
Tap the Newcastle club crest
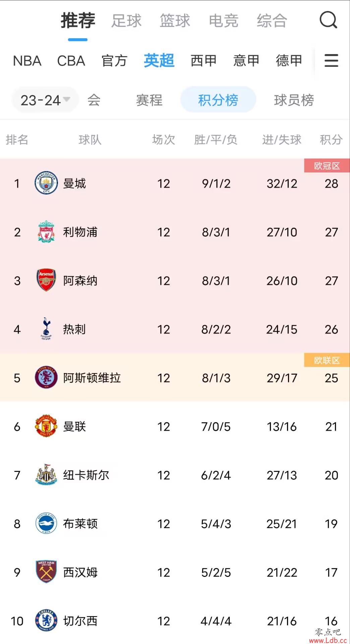click(x=46, y=475)
